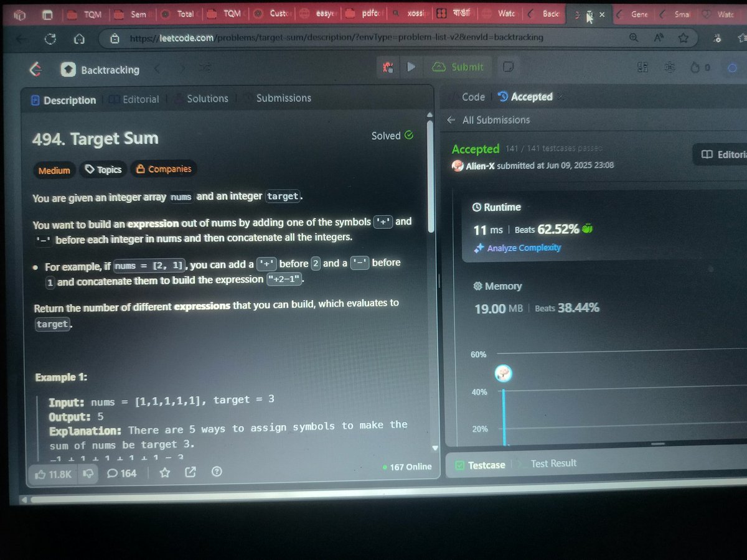Screen dimensions: 747x560
Task: Click the layout settings icon in the top bar
Action: [643, 67]
